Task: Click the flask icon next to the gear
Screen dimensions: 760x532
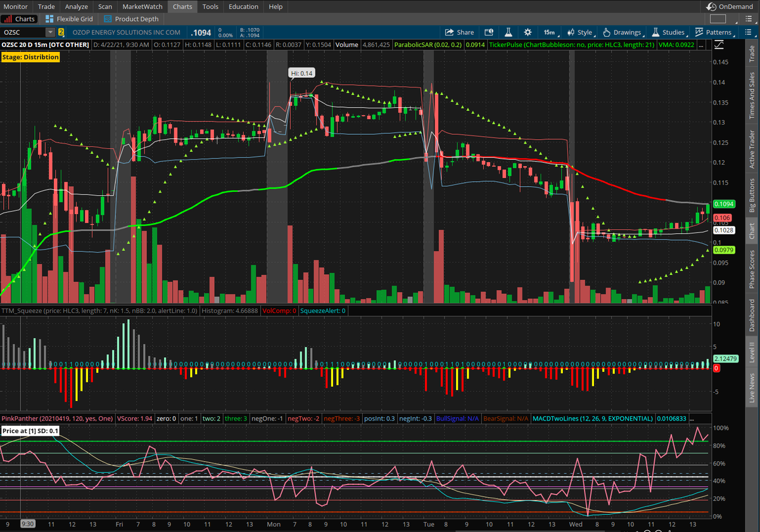Action: (x=508, y=32)
